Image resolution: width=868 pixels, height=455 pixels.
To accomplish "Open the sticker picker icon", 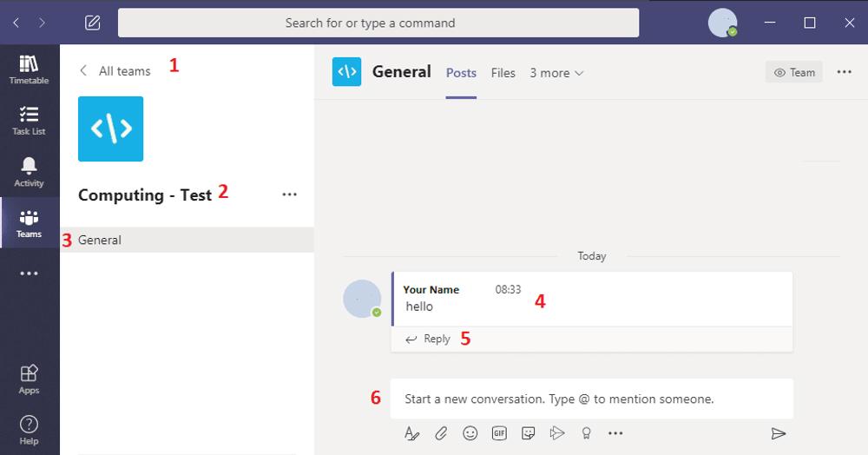I will pos(528,433).
